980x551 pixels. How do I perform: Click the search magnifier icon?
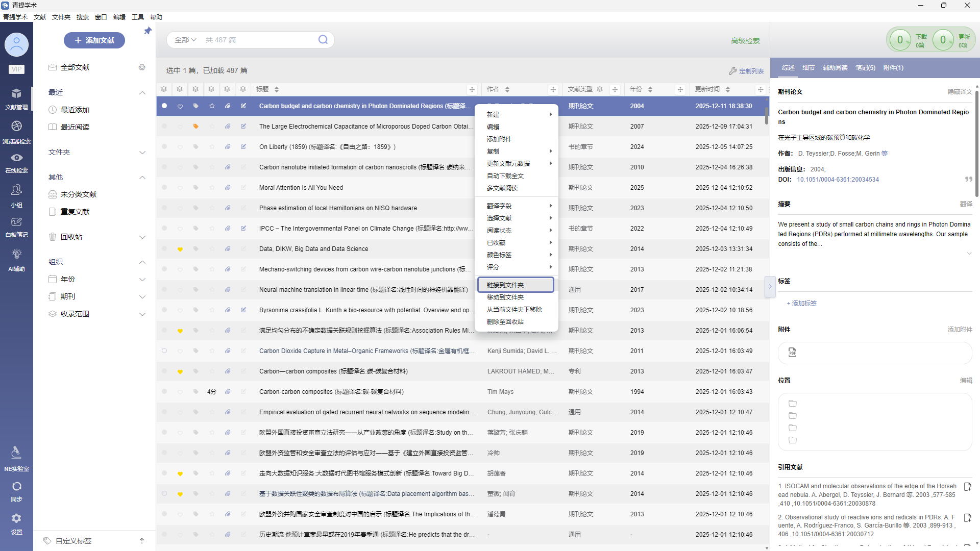pos(323,40)
